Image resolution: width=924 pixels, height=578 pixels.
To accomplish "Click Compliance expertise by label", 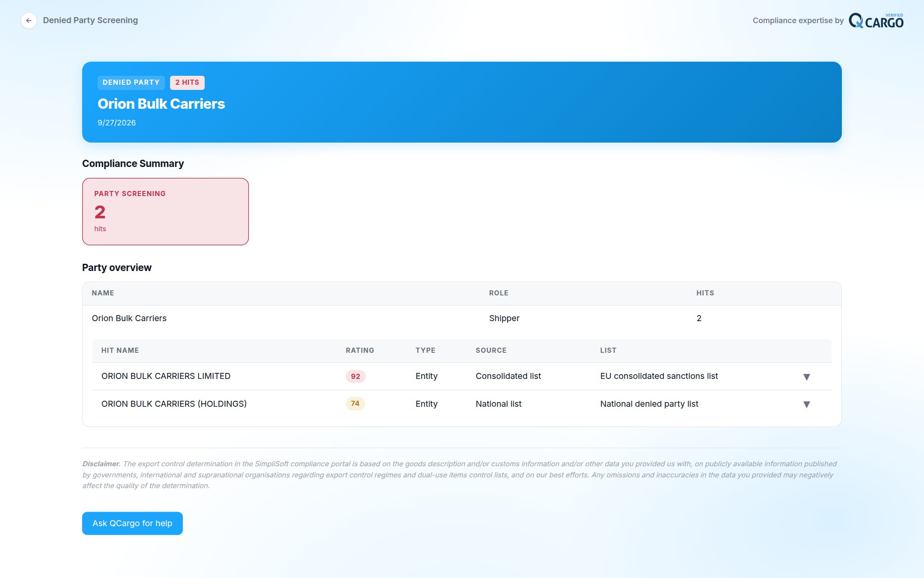I will tap(798, 21).
